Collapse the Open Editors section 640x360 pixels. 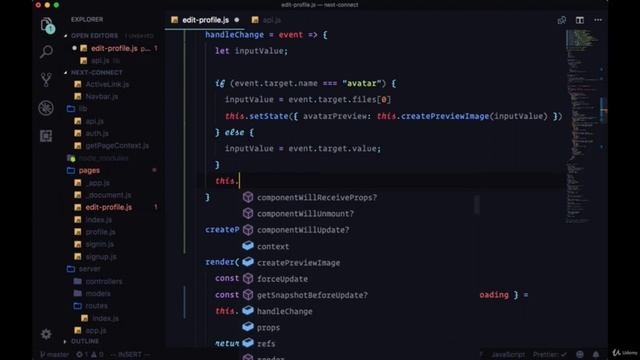[x=94, y=36]
